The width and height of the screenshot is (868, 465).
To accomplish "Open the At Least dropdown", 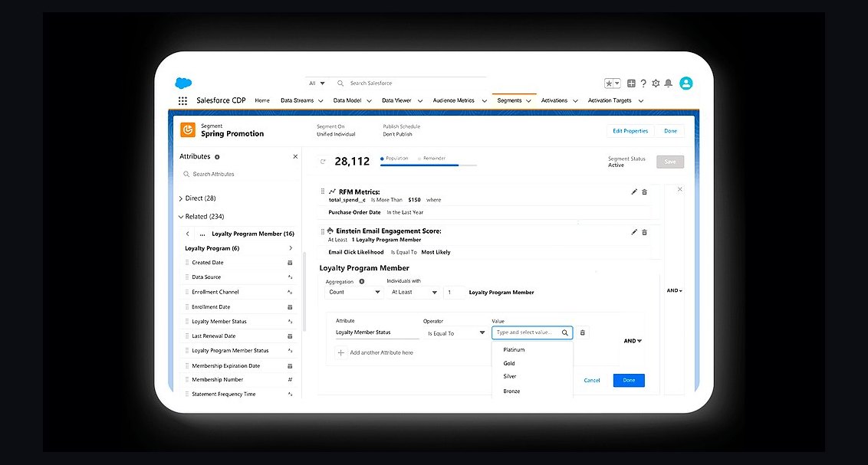I will click(x=414, y=292).
